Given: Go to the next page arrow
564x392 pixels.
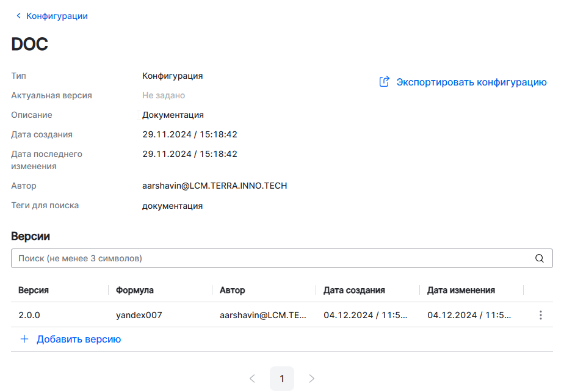Looking at the screenshot, I should 312,379.
